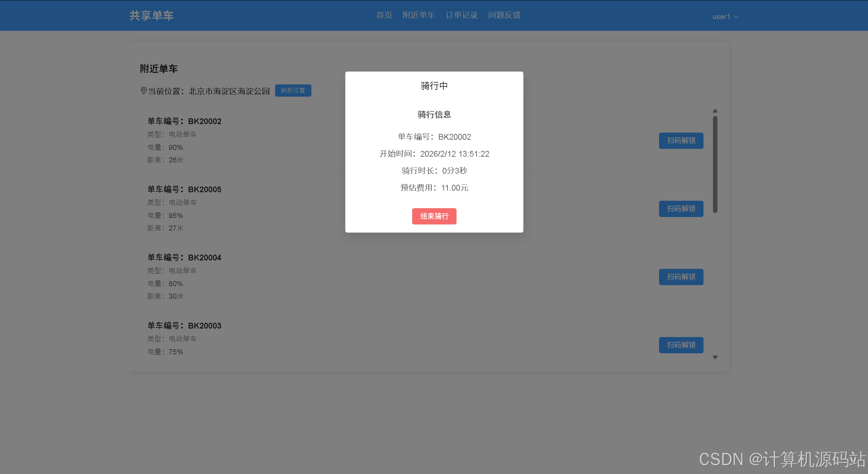Click the scroll down arrow of bike list
868x474 pixels.
(715, 357)
